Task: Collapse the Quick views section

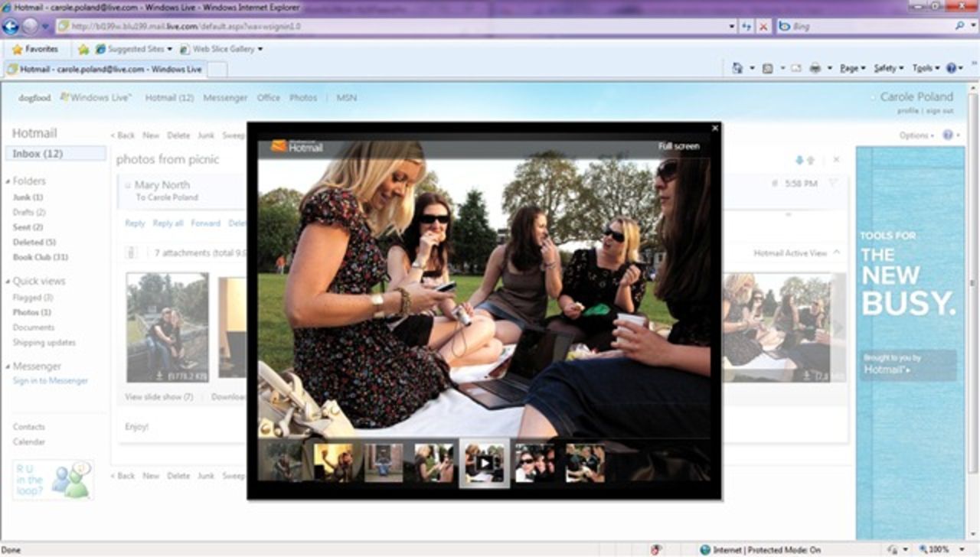Action: click(8, 282)
